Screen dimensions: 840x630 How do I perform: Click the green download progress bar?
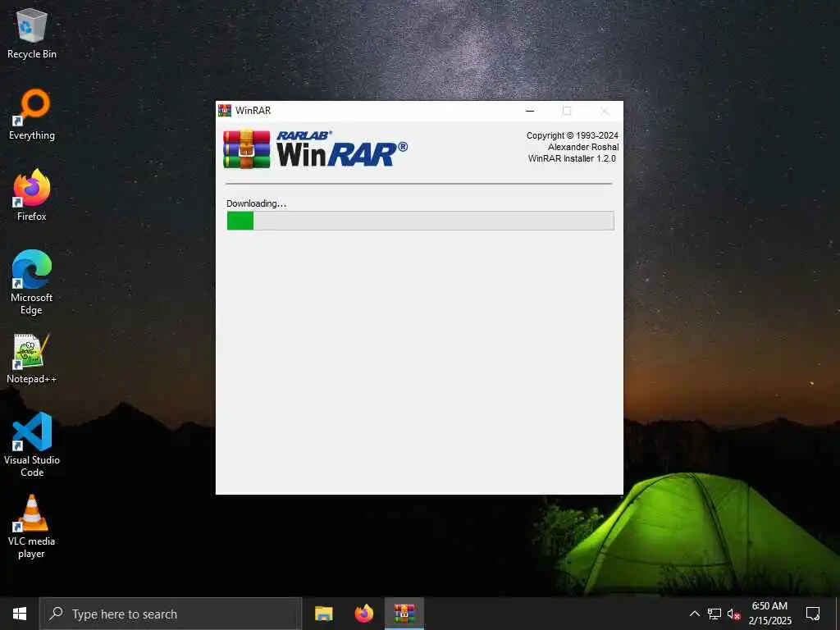click(x=421, y=221)
